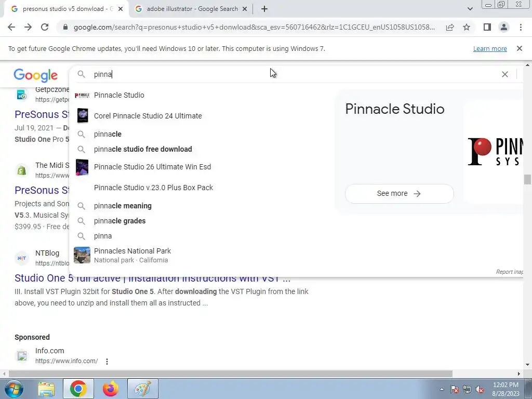Share this page from address bar
This screenshot has width=532, height=399.
(450, 27)
